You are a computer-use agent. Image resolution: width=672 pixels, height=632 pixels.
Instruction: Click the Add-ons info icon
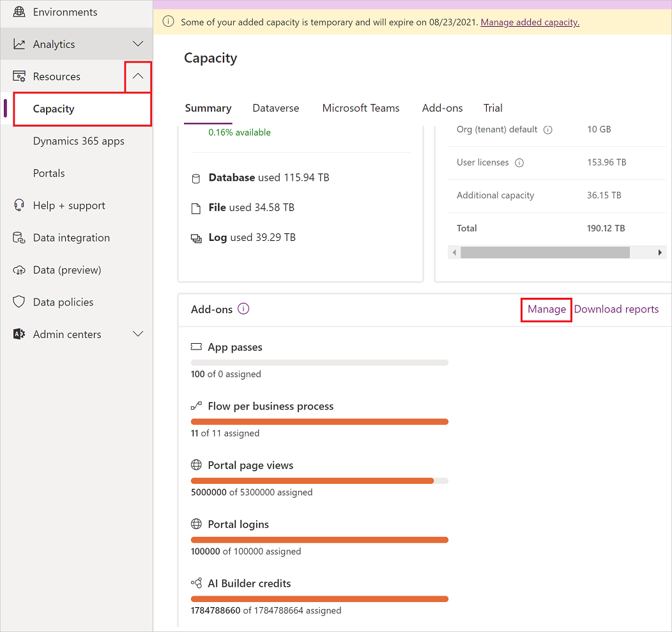pyautogui.click(x=243, y=309)
